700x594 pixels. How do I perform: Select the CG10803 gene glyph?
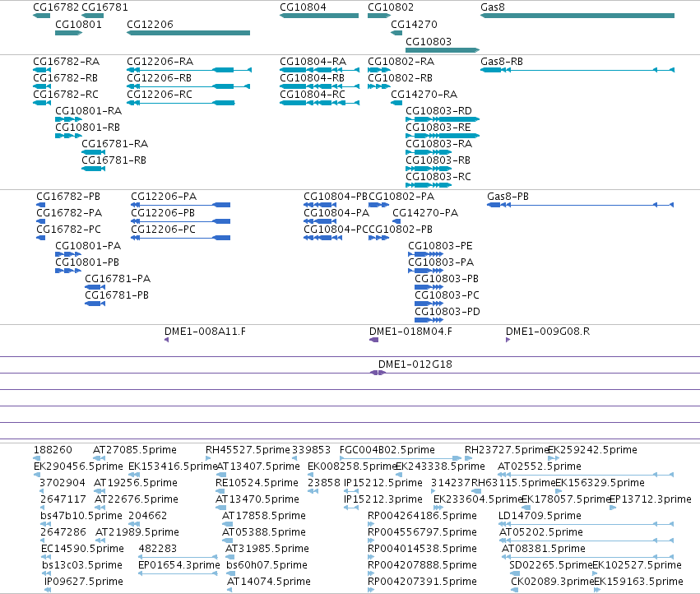point(443,50)
